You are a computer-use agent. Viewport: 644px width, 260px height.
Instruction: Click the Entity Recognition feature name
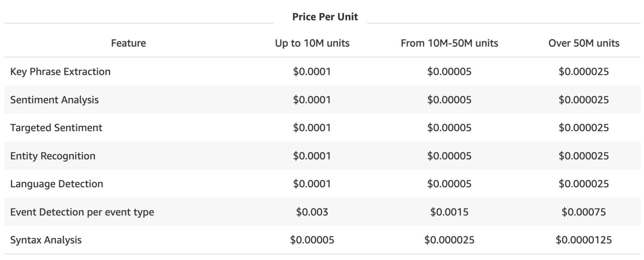click(53, 156)
